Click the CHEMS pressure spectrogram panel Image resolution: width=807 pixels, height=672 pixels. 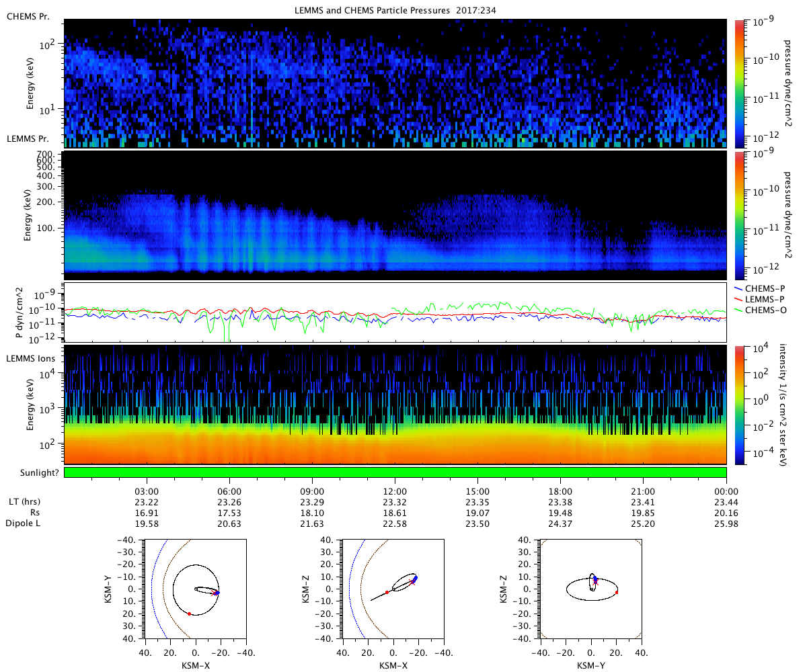click(395, 83)
